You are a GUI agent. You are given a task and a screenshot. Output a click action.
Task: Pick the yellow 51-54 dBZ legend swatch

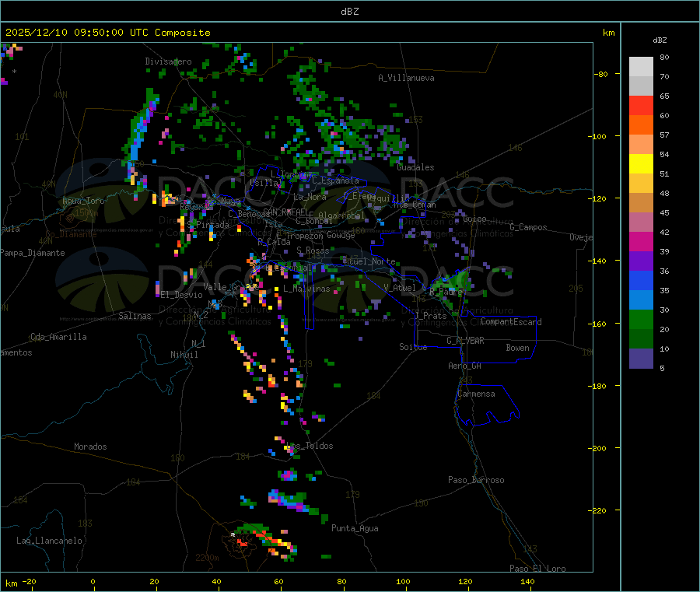coord(641,164)
